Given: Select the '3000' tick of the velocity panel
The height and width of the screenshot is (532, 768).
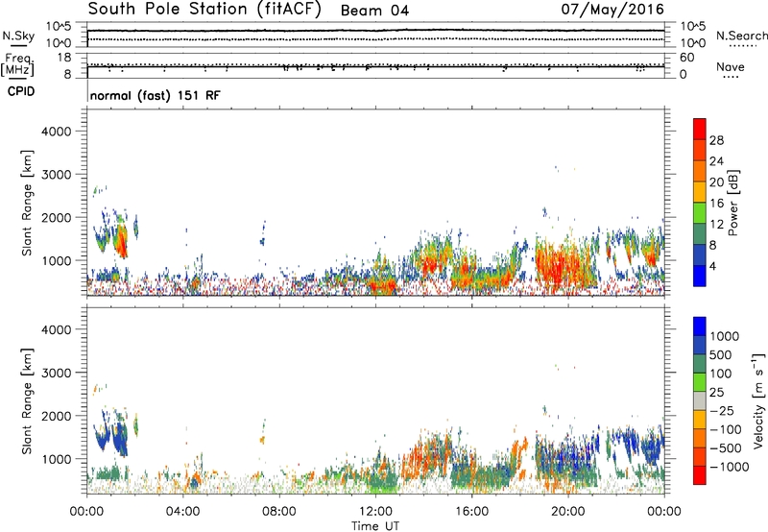Looking at the screenshot, I should [57, 373].
